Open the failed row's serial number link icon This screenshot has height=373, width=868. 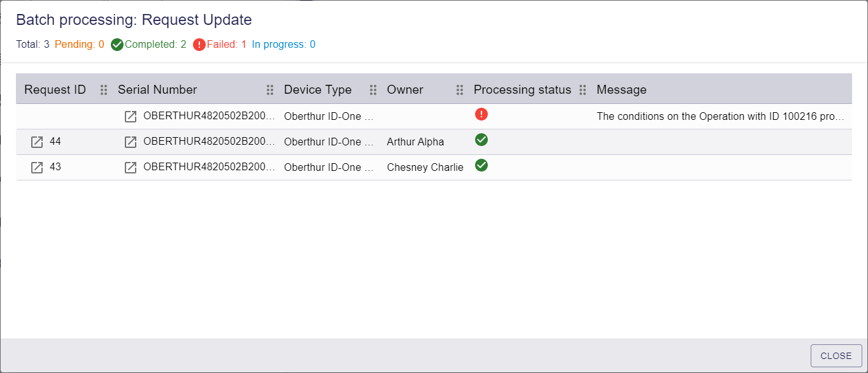[131, 116]
